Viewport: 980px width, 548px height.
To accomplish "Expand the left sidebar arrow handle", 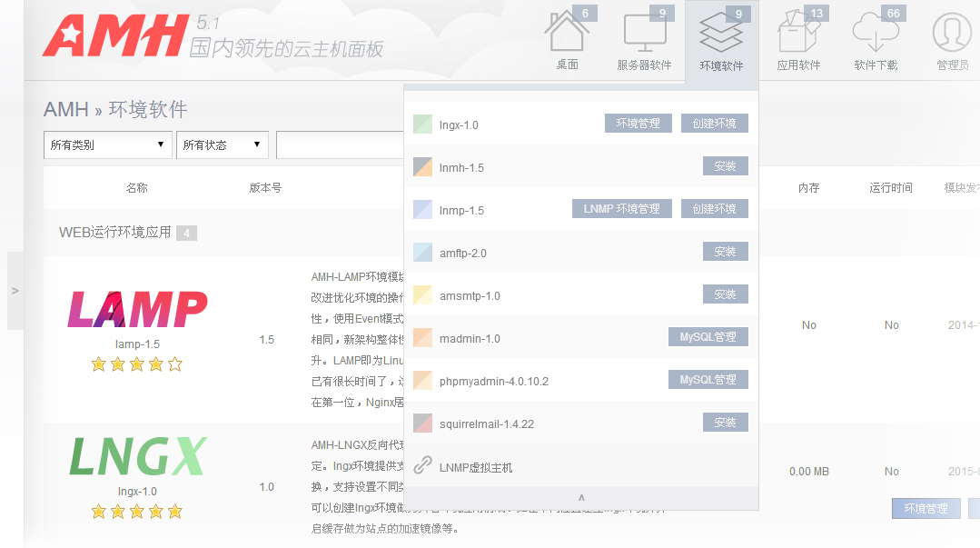I will point(15,291).
